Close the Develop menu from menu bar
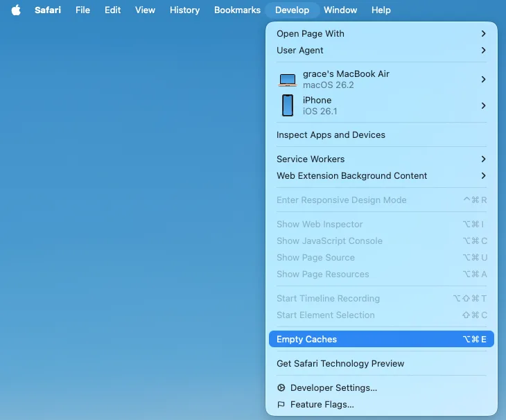This screenshot has width=506, height=420. 292,10
